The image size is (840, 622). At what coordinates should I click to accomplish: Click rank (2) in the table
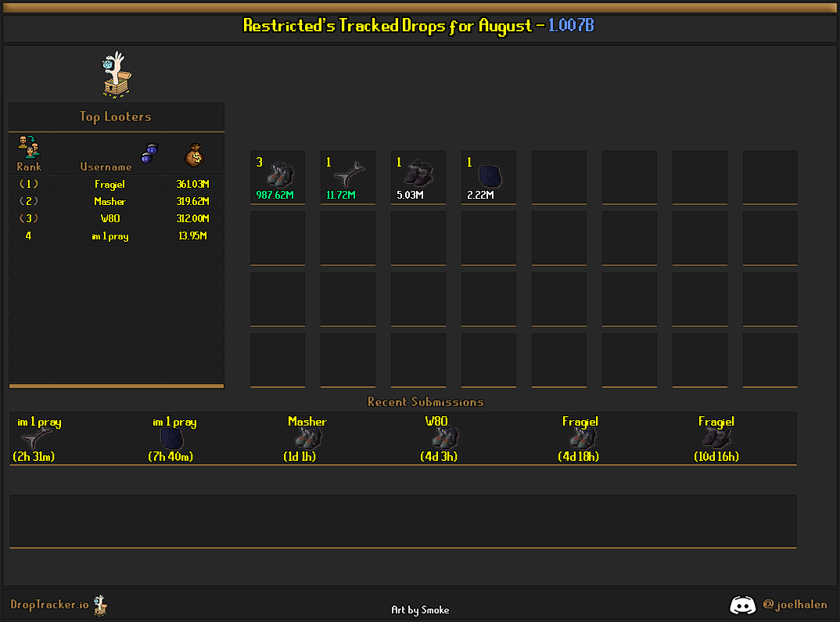[28, 201]
